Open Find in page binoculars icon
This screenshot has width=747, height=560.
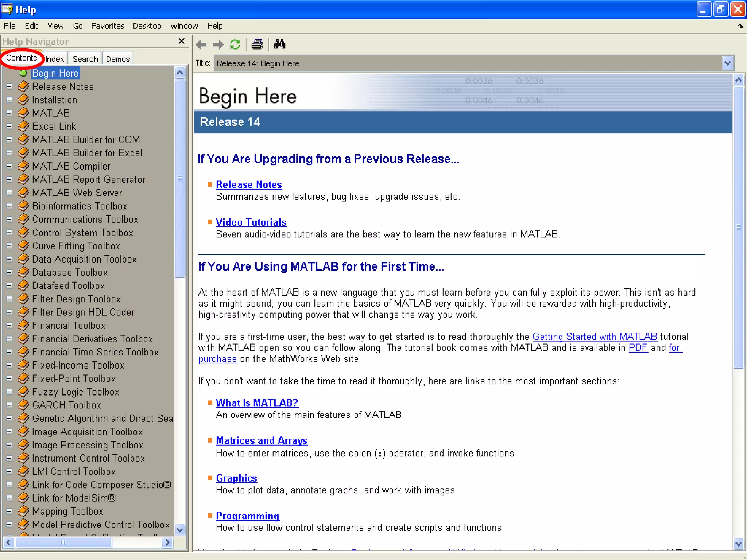point(279,44)
